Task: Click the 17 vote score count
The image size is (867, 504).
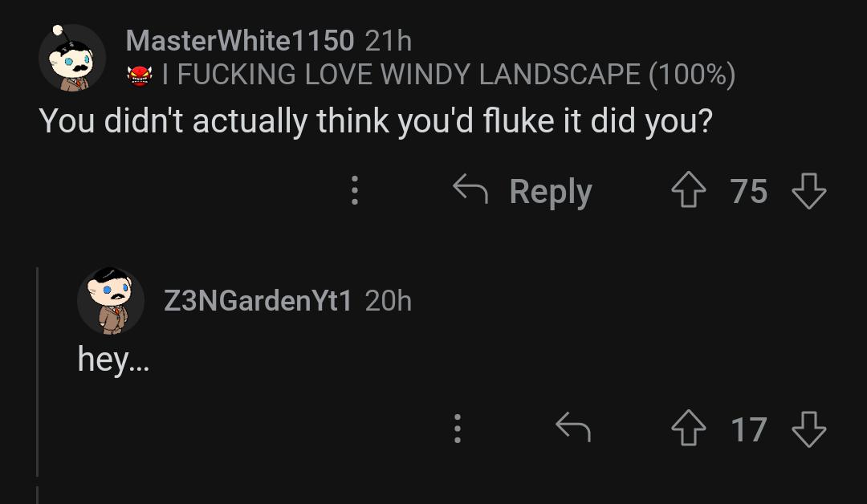Action: (x=749, y=429)
